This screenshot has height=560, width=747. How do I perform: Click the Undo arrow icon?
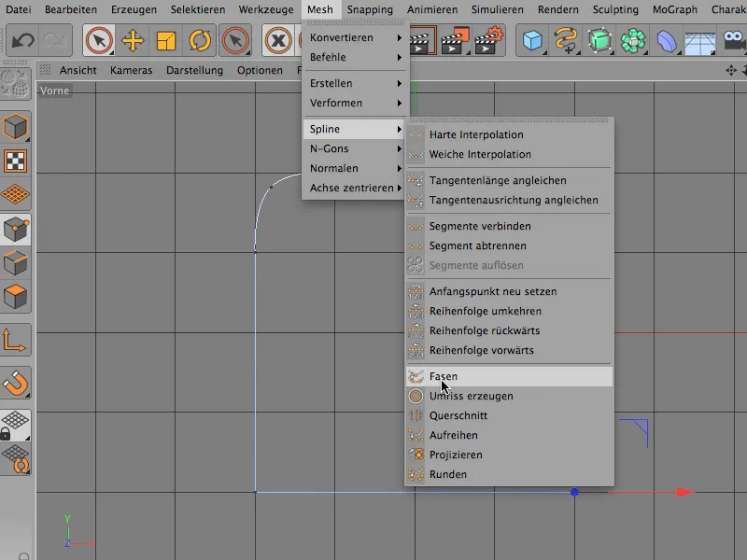point(22,40)
